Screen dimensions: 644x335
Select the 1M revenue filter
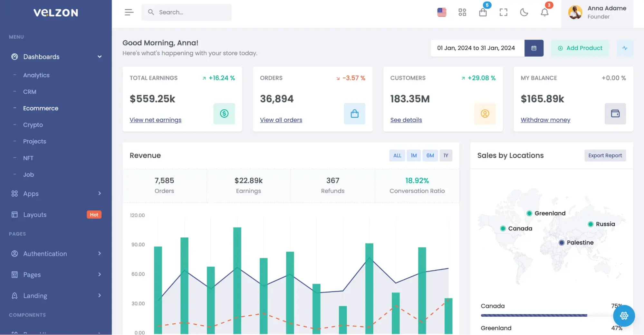click(x=414, y=155)
